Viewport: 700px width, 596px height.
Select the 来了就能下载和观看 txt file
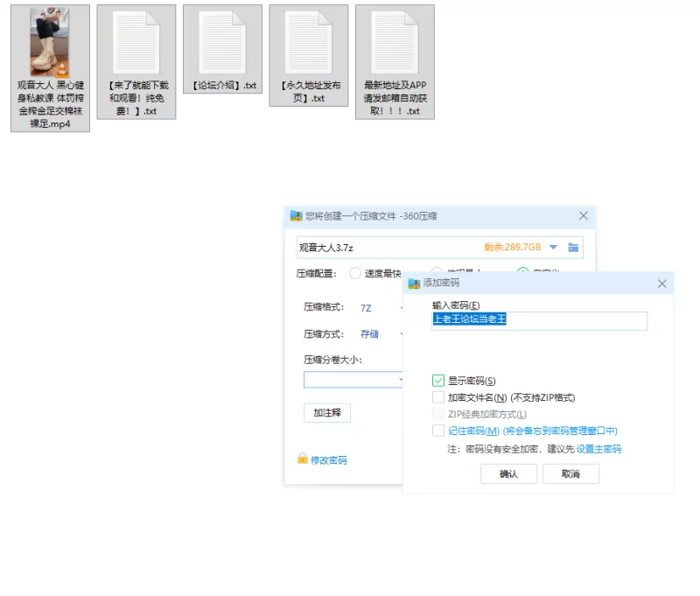[136, 62]
